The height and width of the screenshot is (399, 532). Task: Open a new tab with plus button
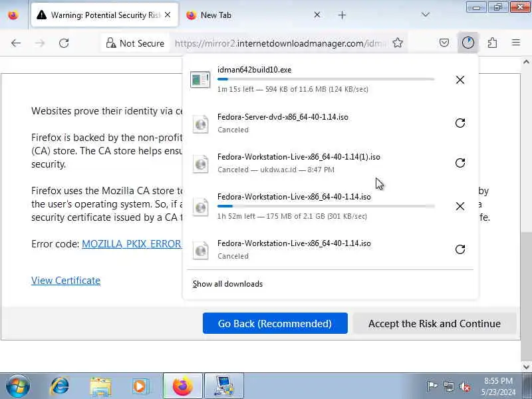(x=342, y=15)
